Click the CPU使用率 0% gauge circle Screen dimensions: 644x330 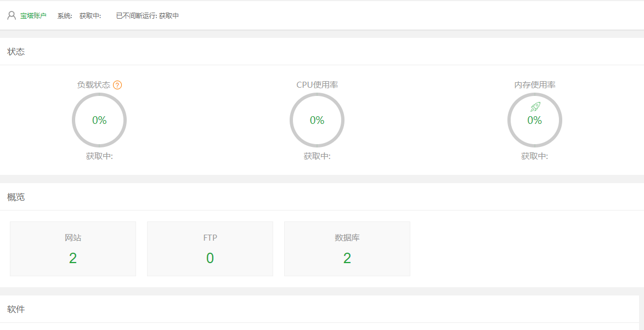coord(317,120)
